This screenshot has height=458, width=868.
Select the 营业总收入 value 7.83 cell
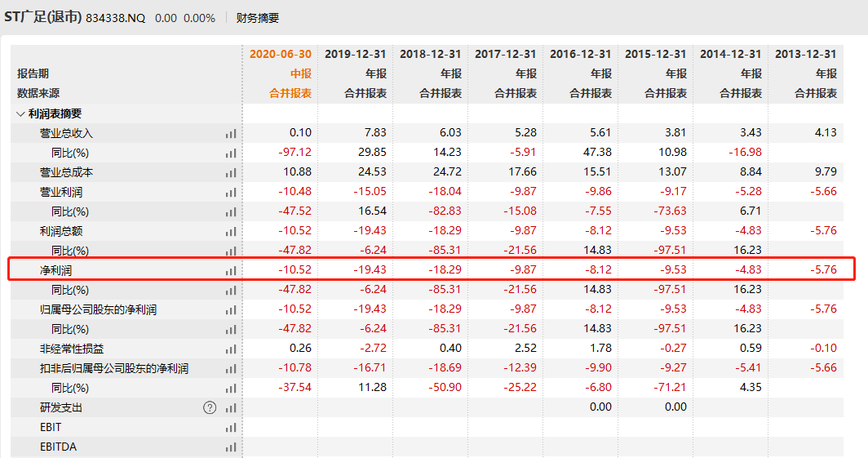(375, 133)
